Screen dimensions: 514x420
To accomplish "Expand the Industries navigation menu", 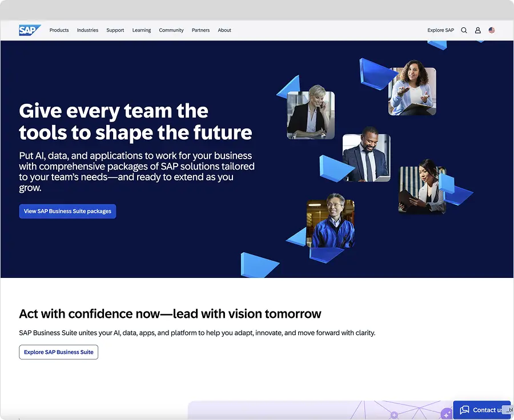I will (87, 30).
